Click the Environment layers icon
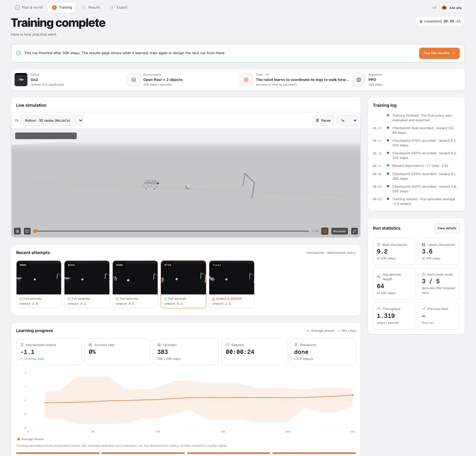 (x=134, y=80)
